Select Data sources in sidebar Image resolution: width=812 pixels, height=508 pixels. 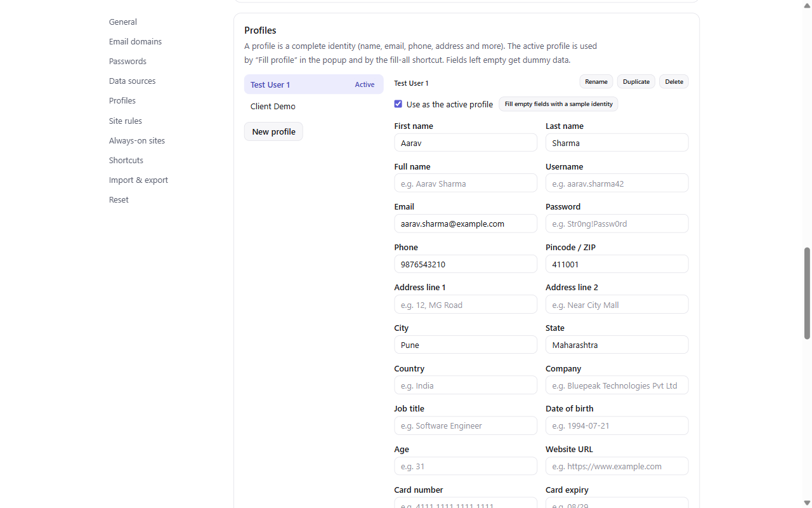click(x=132, y=81)
